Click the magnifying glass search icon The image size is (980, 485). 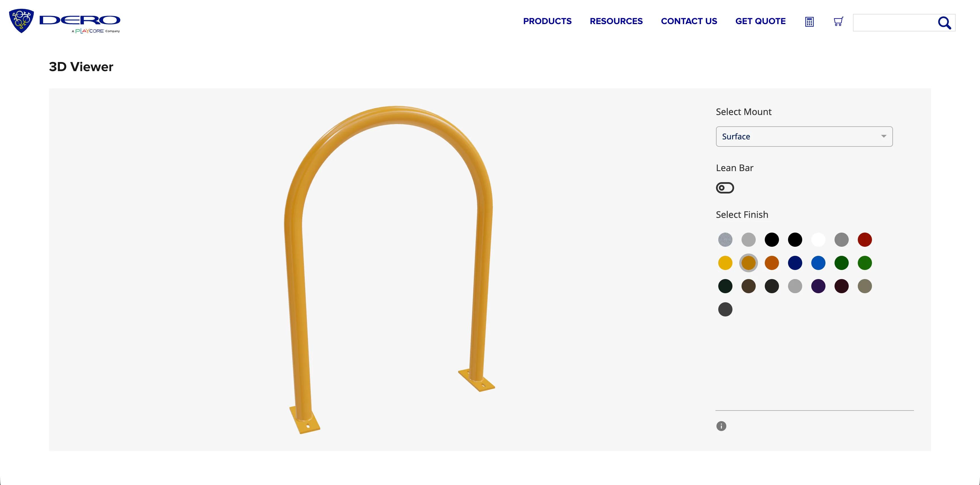click(944, 23)
